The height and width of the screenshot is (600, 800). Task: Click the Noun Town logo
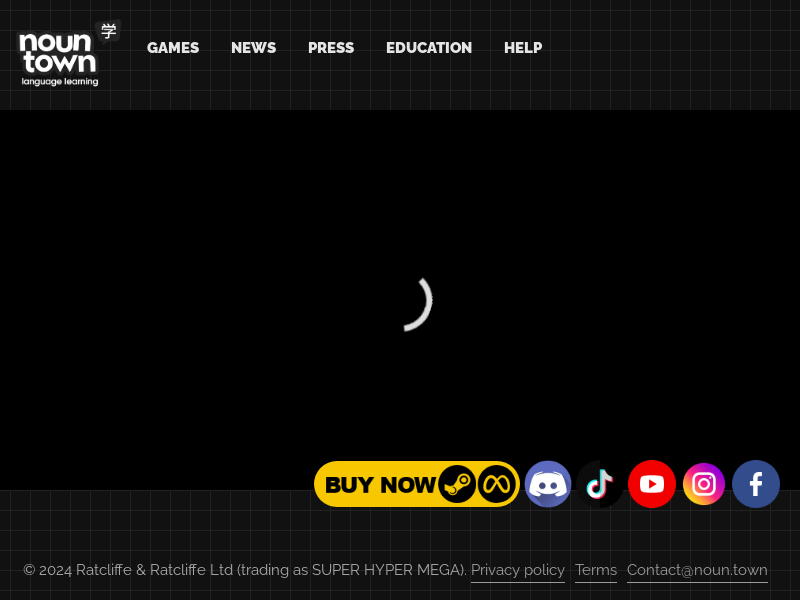pyautogui.click(x=58, y=59)
